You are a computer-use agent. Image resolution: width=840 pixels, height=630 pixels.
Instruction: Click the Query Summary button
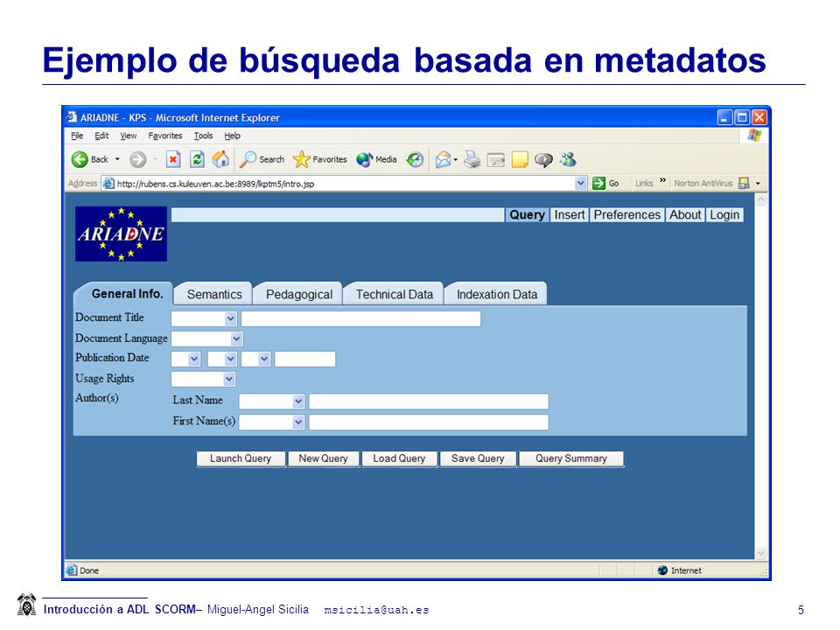coord(571,458)
